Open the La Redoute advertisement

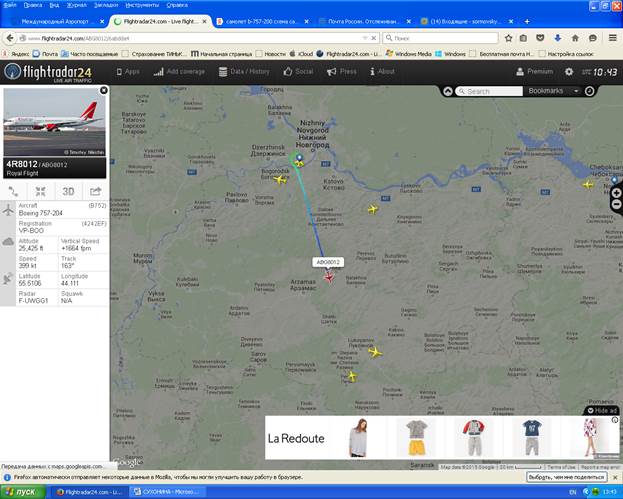pyautogui.click(x=442, y=438)
